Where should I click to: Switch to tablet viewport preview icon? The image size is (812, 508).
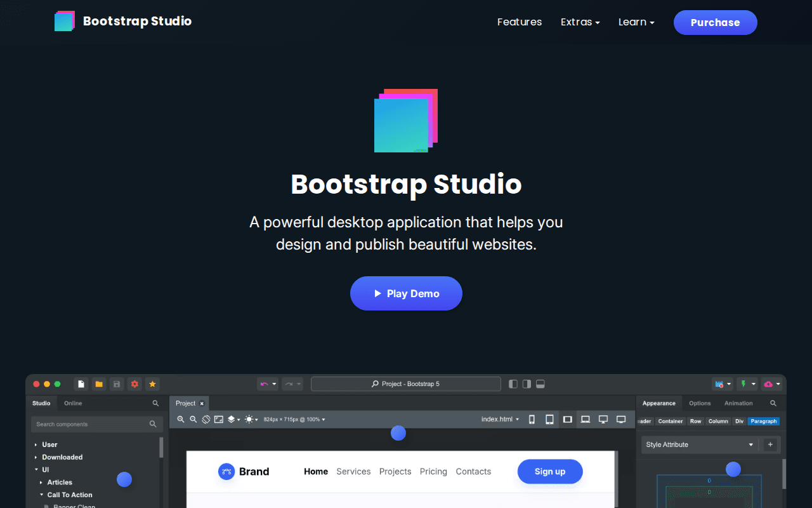tap(549, 419)
